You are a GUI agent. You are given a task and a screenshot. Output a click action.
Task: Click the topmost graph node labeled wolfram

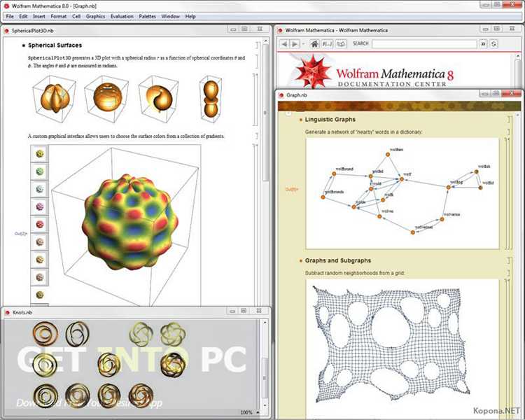point(388,155)
